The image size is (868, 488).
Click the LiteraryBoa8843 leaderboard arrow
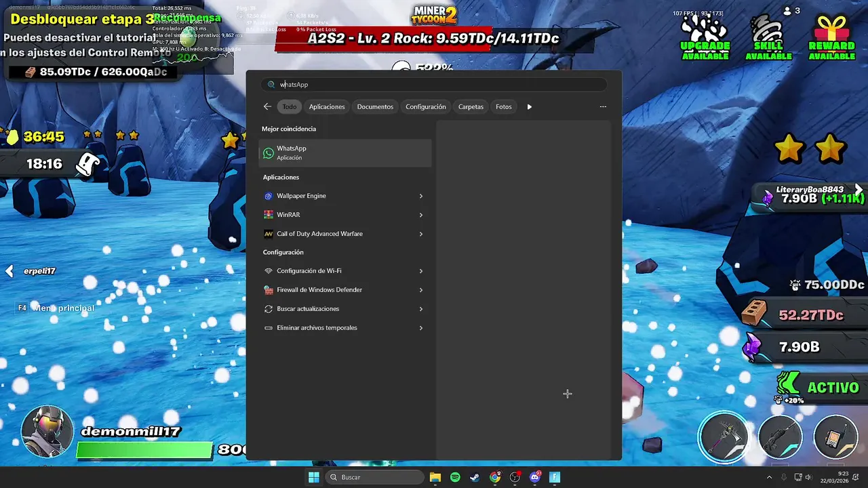coord(859,190)
